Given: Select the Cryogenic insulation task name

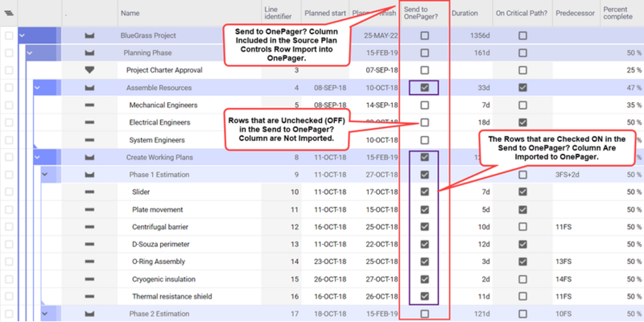Looking at the screenshot, I should pos(163,279).
